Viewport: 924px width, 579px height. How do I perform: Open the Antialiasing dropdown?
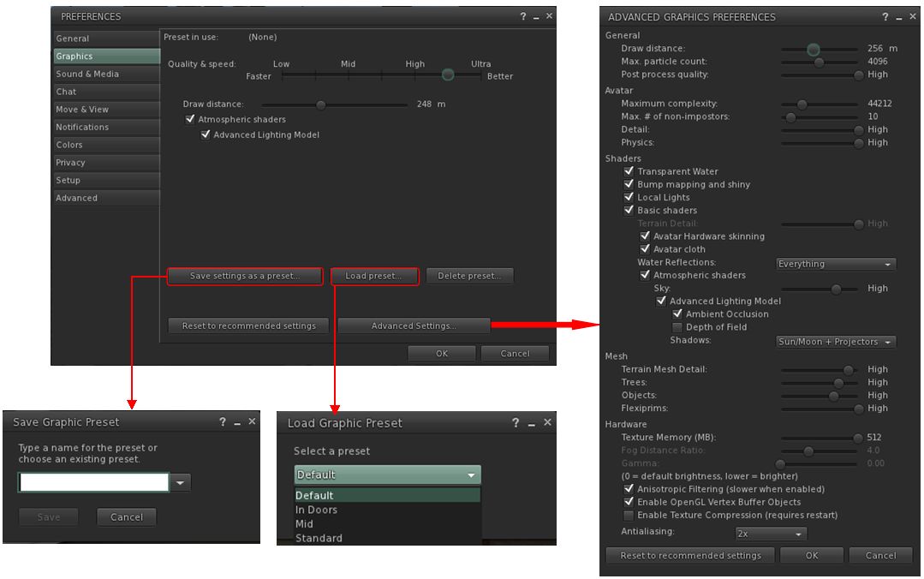point(771,534)
